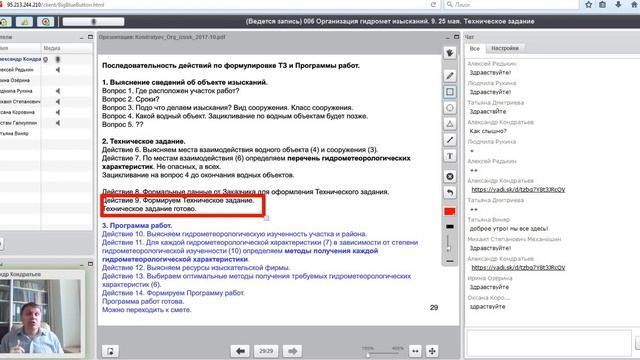The image size is (640, 360).
Task: Click the slide page number 29
Action: coord(434,307)
